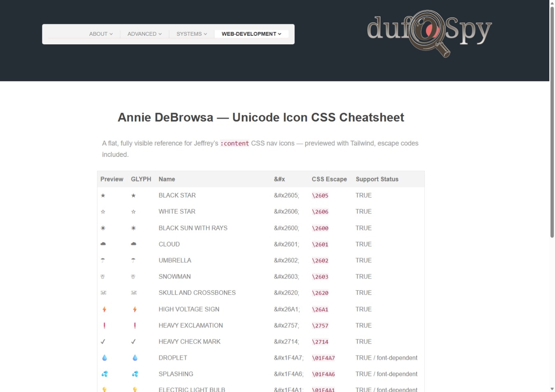The height and width of the screenshot is (392, 555).
Task: Open the Web-Development menu
Action: (x=251, y=34)
